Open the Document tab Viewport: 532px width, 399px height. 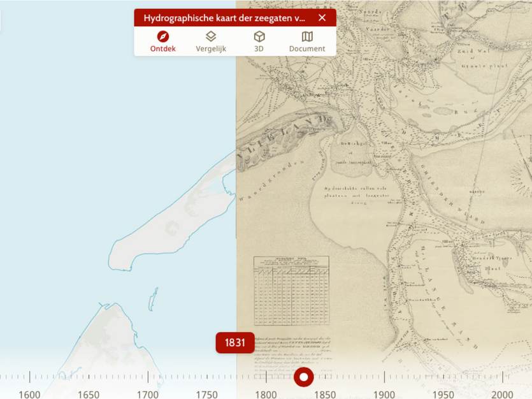click(x=307, y=42)
